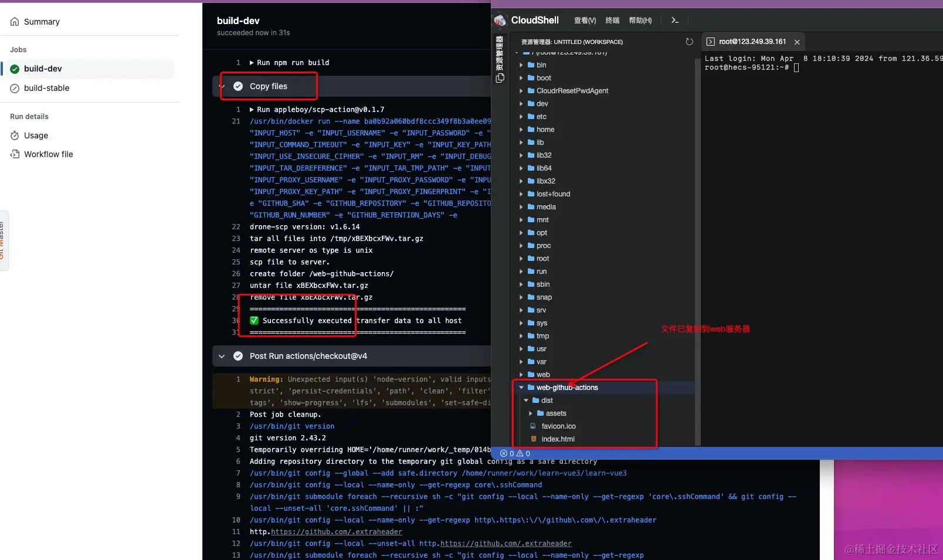Expand the 'Run npm run build' log group
The height and width of the screenshot is (560, 943).
tap(252, 63)
